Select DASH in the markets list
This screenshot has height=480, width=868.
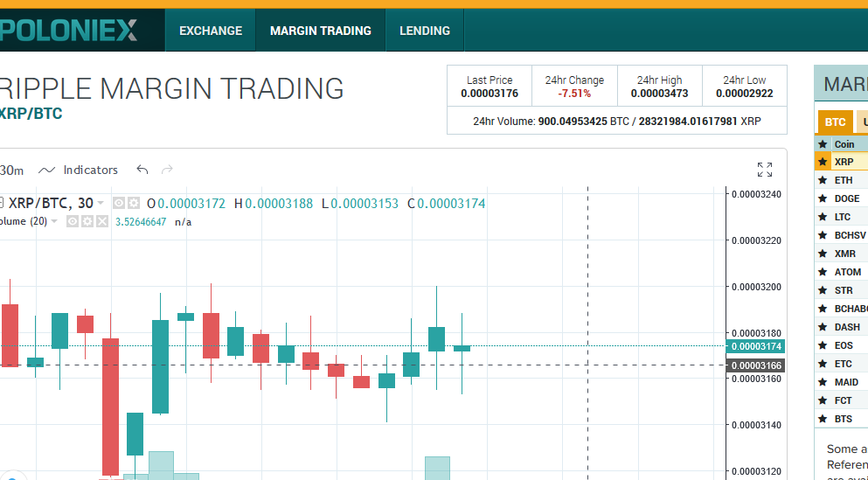point(847,327)
